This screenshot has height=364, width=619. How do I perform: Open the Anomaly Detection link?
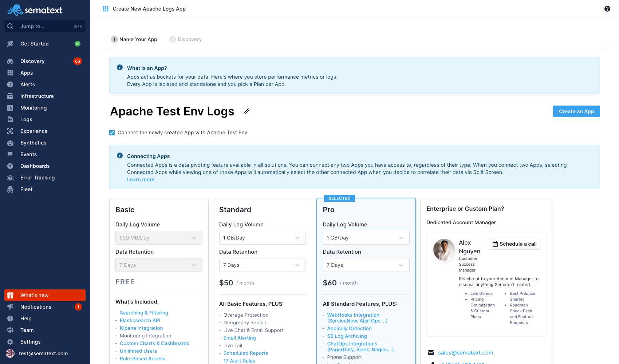pos(350,328)
